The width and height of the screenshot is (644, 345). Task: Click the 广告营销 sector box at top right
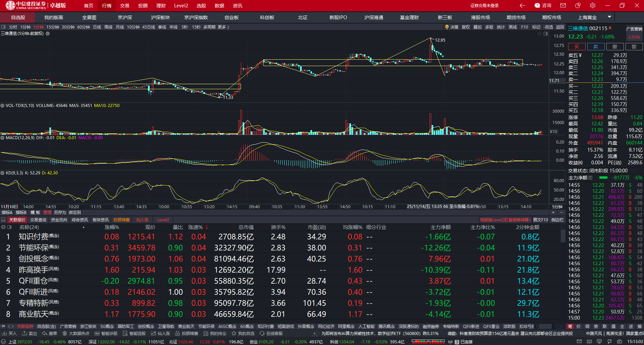pos(634,33)
